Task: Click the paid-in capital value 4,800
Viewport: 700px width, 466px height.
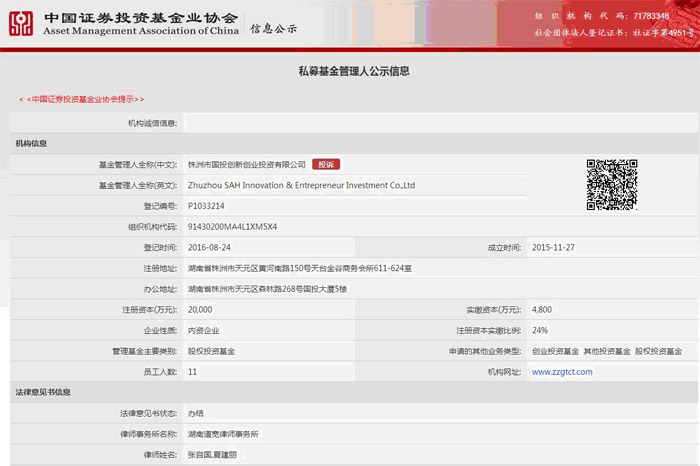Action: coord(542,310)
